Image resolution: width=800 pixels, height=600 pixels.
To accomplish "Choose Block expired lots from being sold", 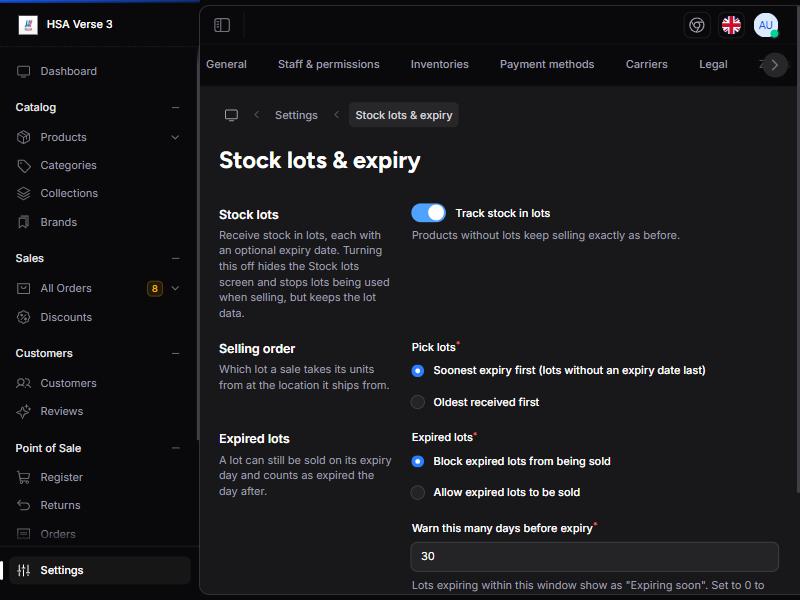I will (x=418, y=461).
